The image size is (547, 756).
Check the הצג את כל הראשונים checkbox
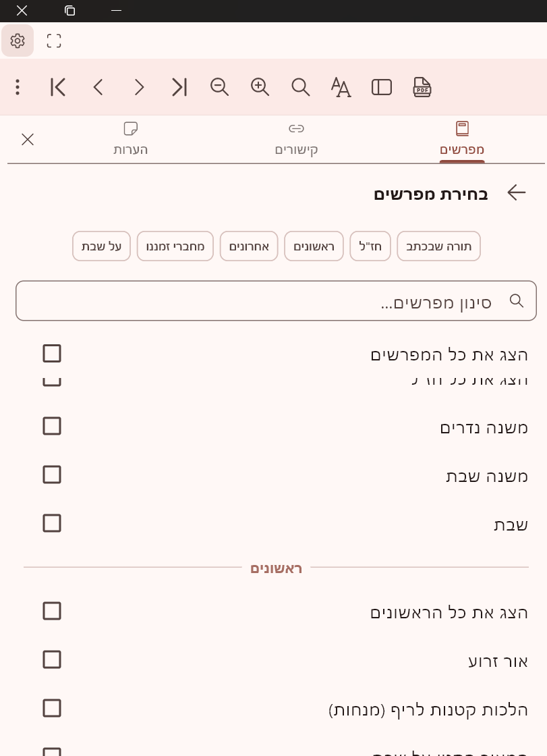pyautogui.click(x=52, y=611)
